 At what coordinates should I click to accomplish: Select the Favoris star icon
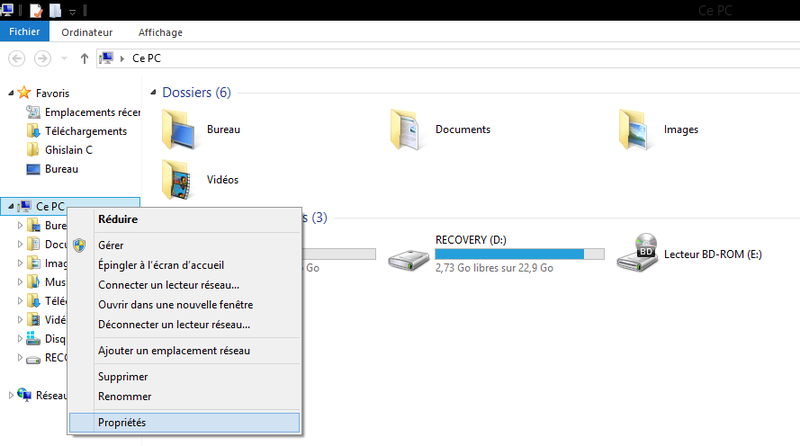(x=24, y=92)
